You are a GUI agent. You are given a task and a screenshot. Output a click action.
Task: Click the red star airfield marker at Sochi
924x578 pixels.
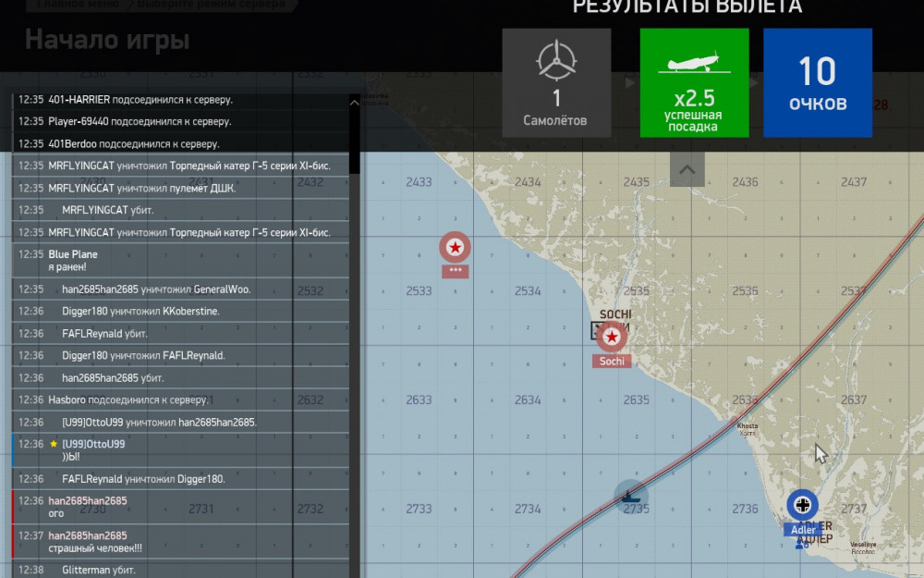pyautogui.click(x=612, y=337)
